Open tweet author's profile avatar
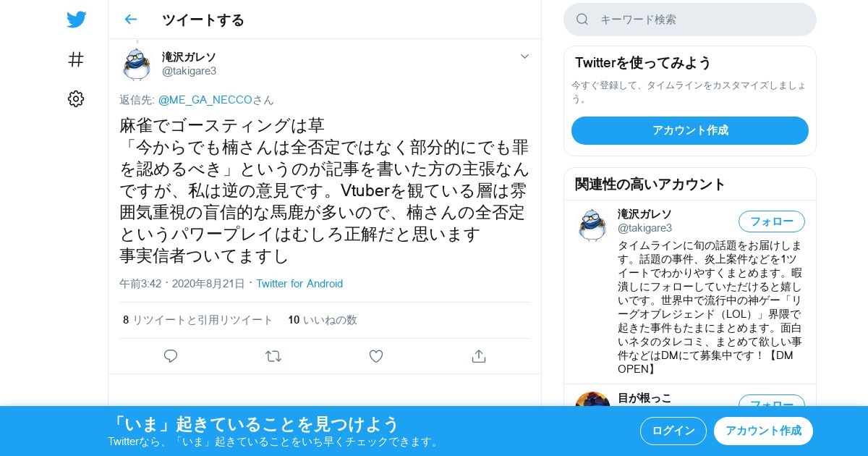868x456 pixels. pos(137,64)
